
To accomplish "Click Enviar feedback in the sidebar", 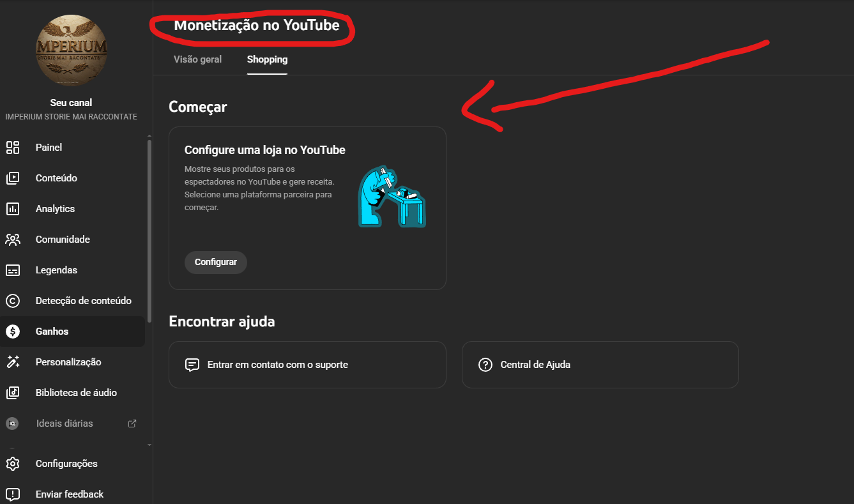I will [x=73, y=494].
